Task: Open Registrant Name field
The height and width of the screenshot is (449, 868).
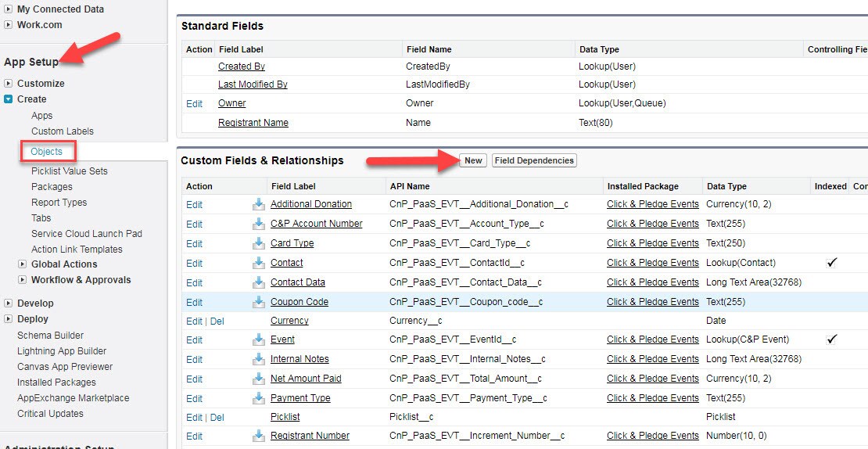Action: pos(253,122)
